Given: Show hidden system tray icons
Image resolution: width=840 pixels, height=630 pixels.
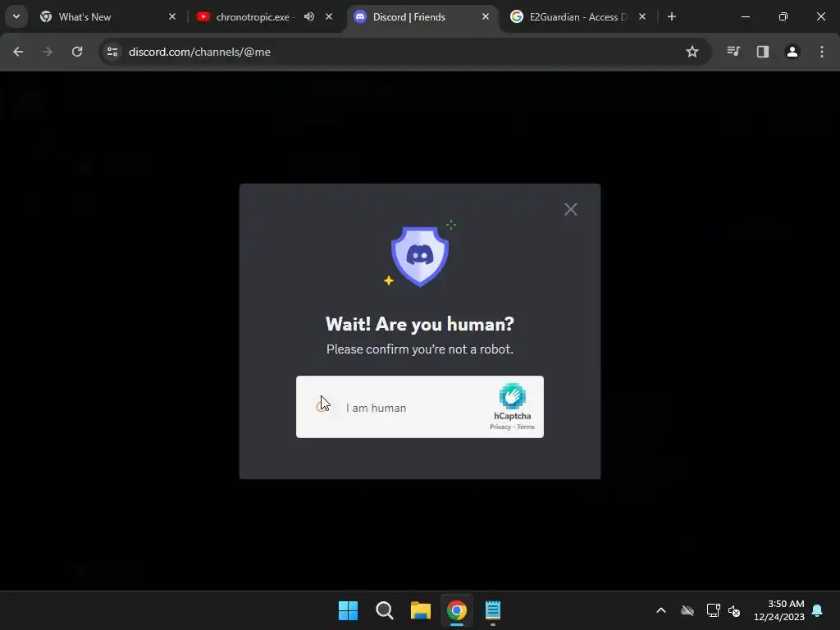Looking at the screenshot, I should [x=661, y=610].
